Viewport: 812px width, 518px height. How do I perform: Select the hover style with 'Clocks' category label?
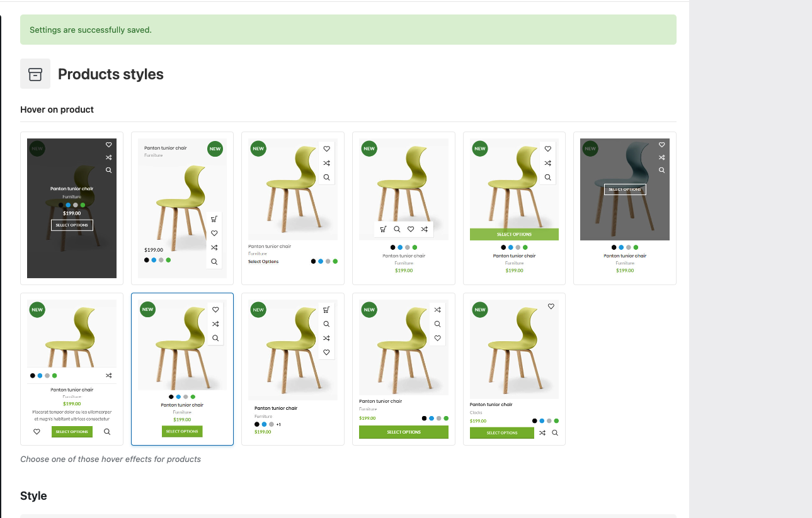coord(514,369)
